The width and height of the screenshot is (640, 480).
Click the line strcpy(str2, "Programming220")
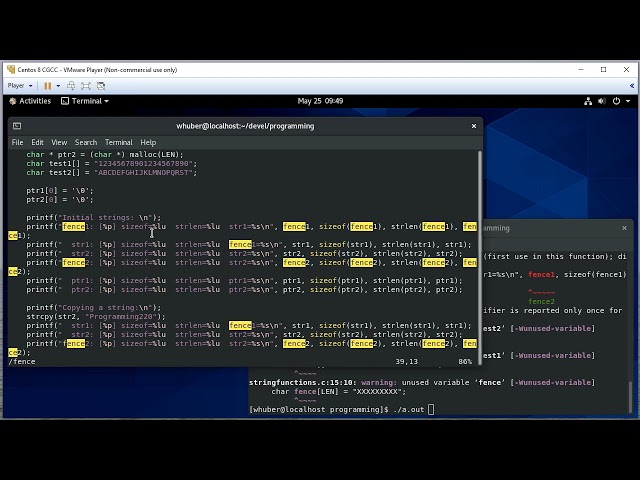click(x=96, y=317)
